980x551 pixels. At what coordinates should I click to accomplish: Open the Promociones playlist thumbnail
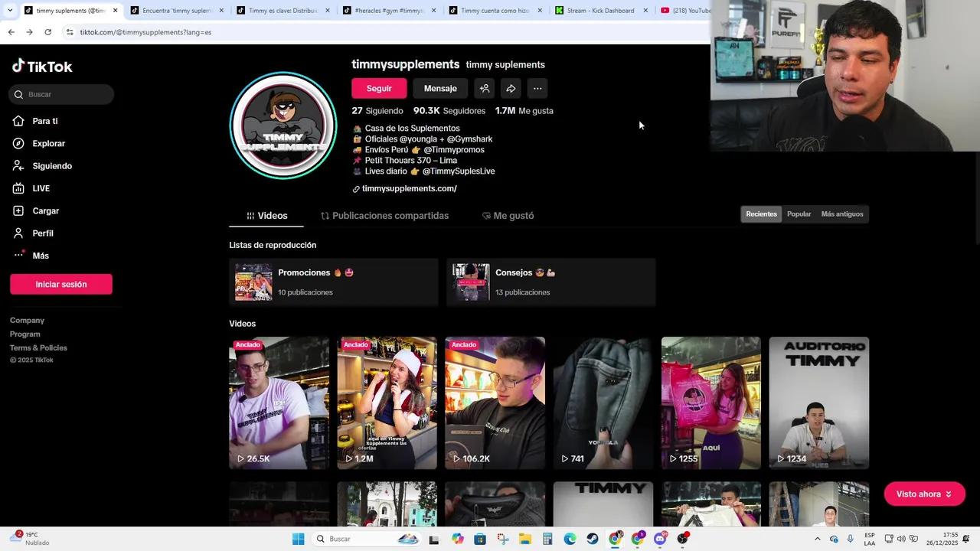[253, 282]
